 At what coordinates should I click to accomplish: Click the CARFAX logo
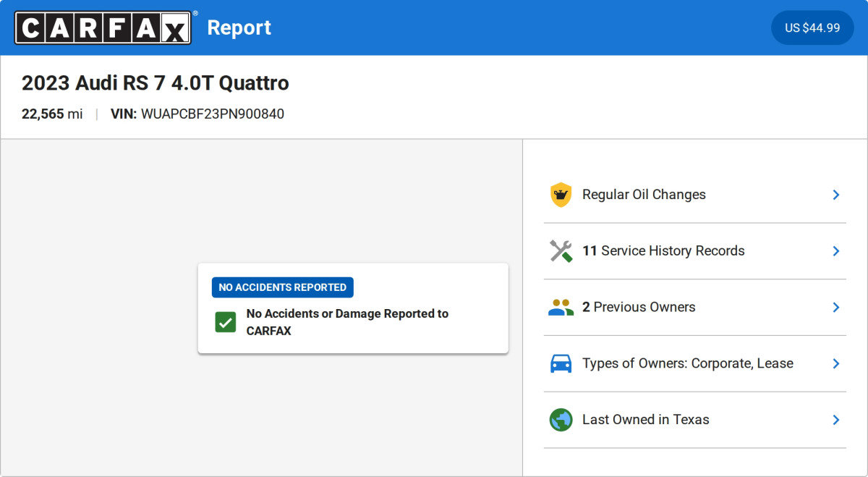(x=103, y=28)
